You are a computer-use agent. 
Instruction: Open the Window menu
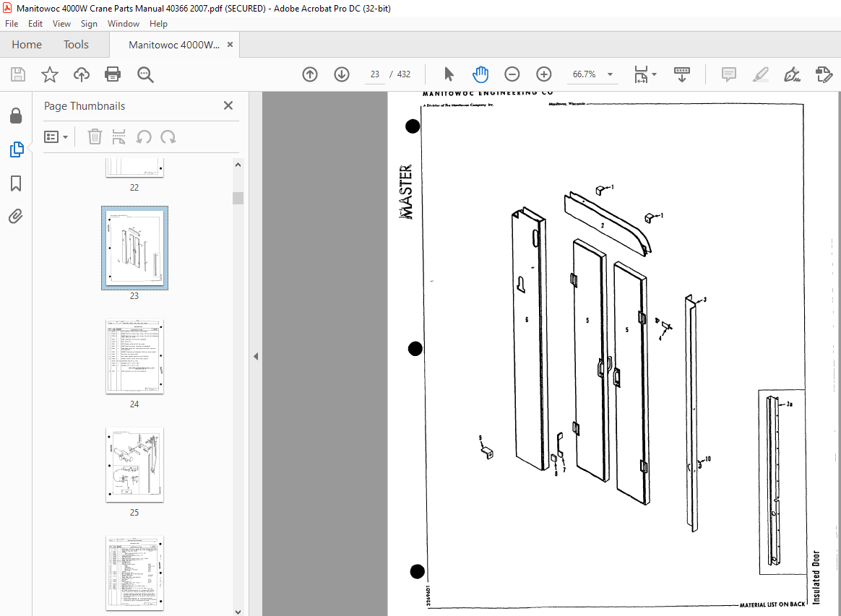123,23
